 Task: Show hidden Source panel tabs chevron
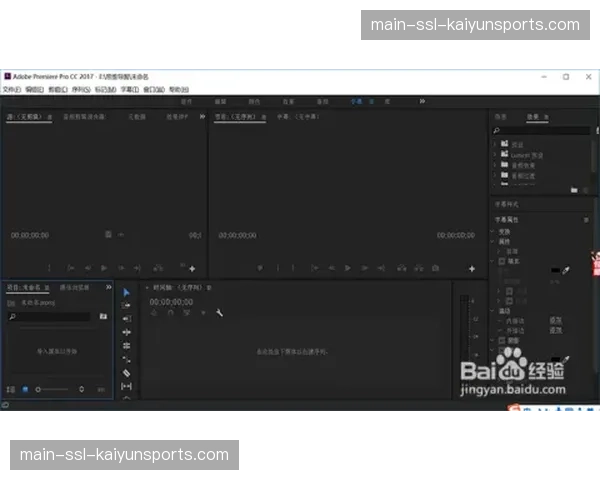pos(202,116)
